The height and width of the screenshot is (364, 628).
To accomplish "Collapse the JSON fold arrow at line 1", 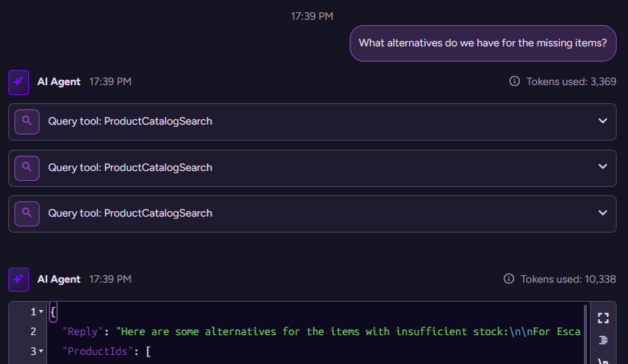I will point(41,312).
